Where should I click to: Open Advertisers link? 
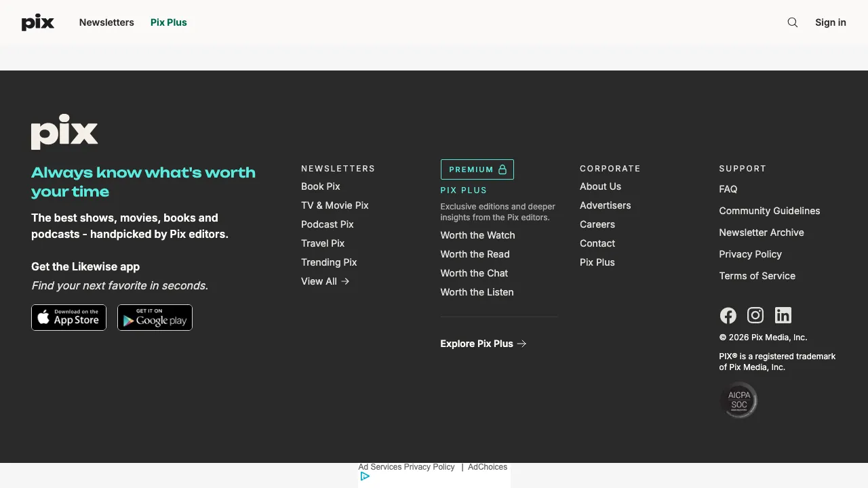tap(606, 205)
